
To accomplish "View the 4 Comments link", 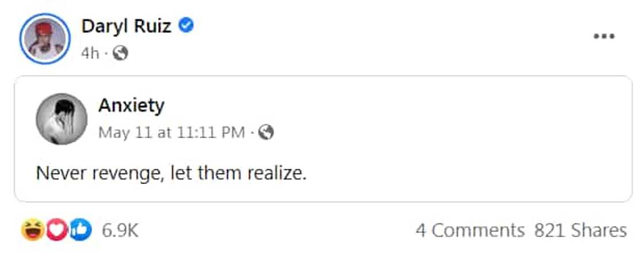I will (x=470, y=230).
